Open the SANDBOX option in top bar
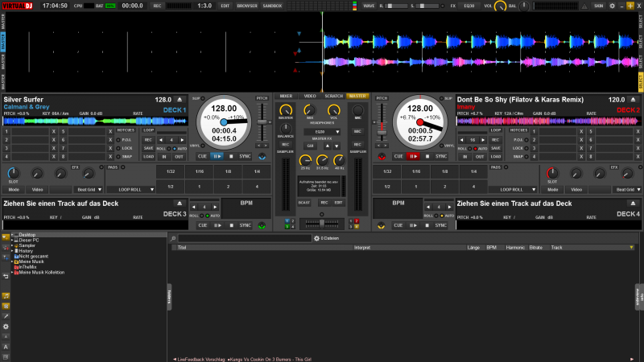Viewport: 644px width, 362px height. 272,6
